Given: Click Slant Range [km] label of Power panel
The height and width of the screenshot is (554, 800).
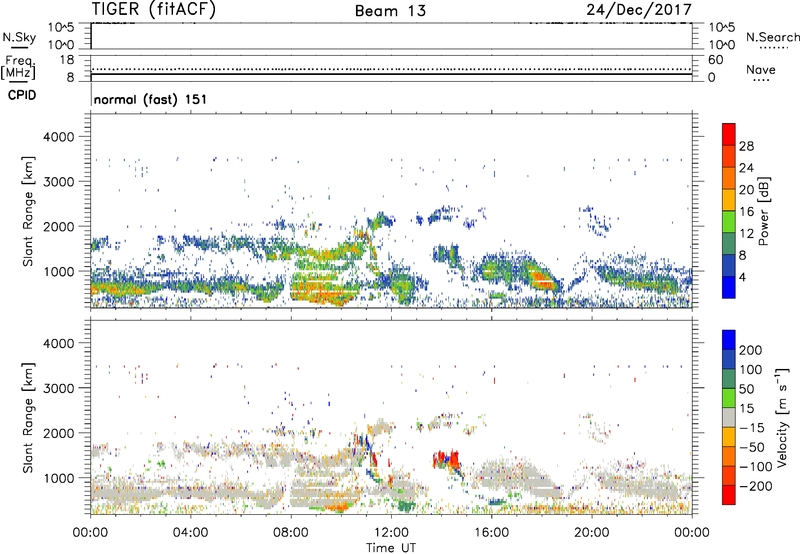Looking at the screenshot, I should [x=28, y=211].
